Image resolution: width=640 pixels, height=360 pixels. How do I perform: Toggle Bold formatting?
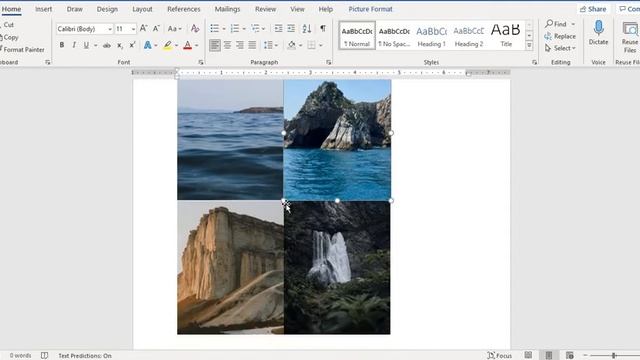[x=62, y=45]
